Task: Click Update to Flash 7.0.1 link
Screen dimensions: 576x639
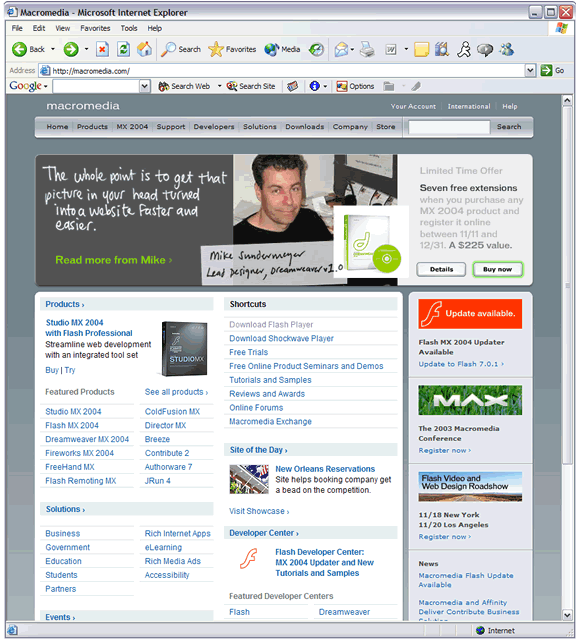Action: point(461,364)
